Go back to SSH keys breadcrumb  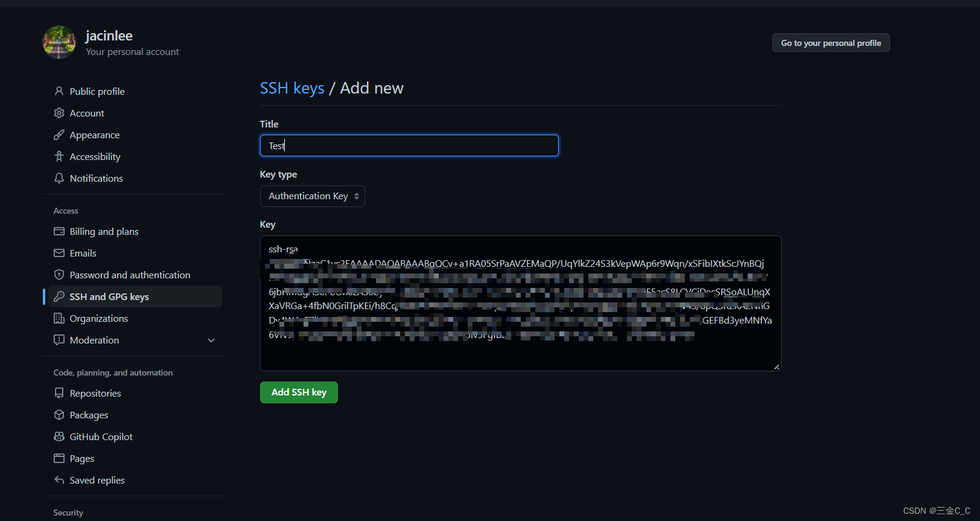point(292,88)
